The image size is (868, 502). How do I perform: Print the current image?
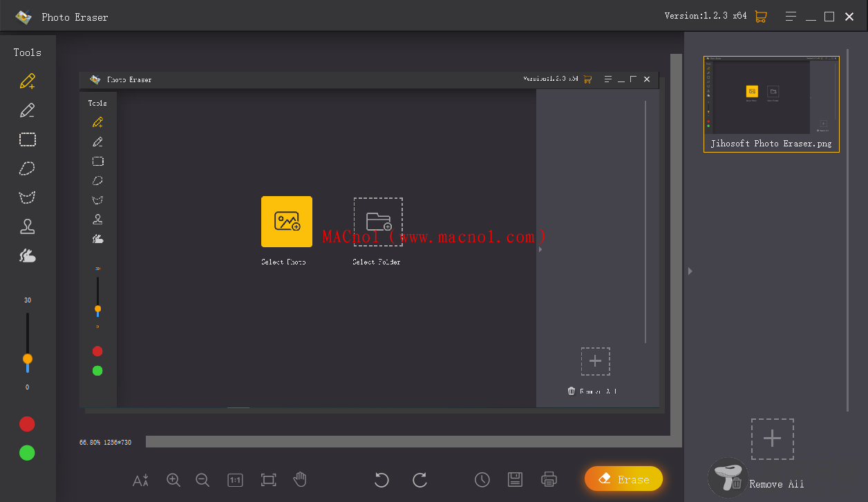[x=549, y=479]
